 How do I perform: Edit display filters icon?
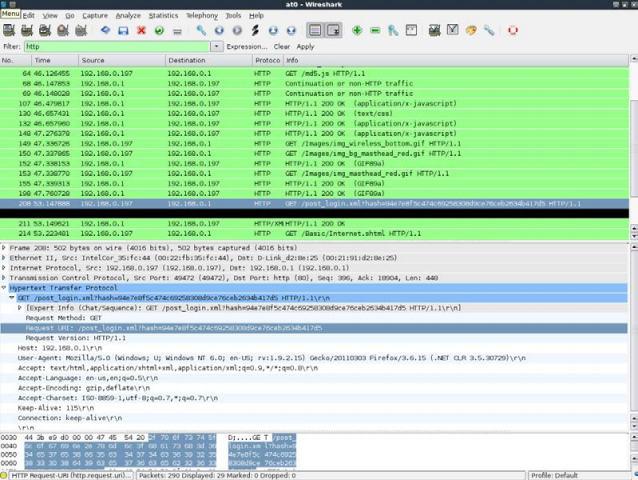click(x=453, y=30)
